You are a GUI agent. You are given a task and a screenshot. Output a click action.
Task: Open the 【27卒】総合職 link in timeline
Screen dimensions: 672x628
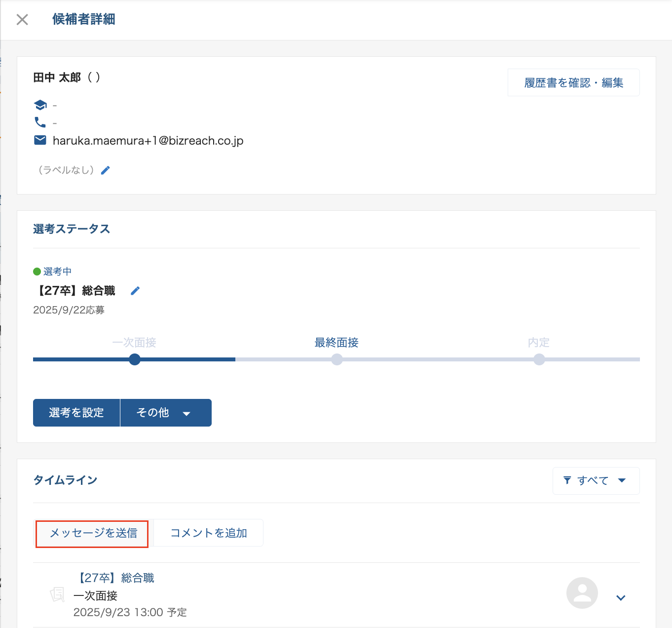116,578
